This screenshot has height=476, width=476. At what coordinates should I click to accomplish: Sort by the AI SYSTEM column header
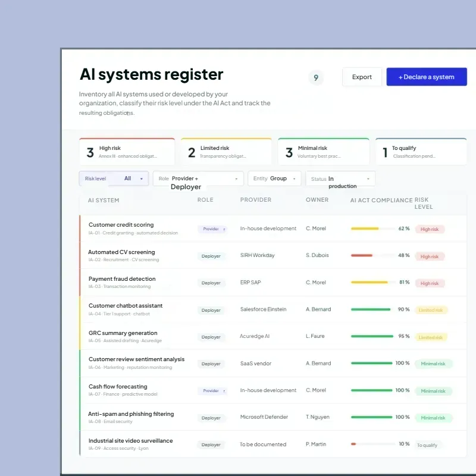104,201
